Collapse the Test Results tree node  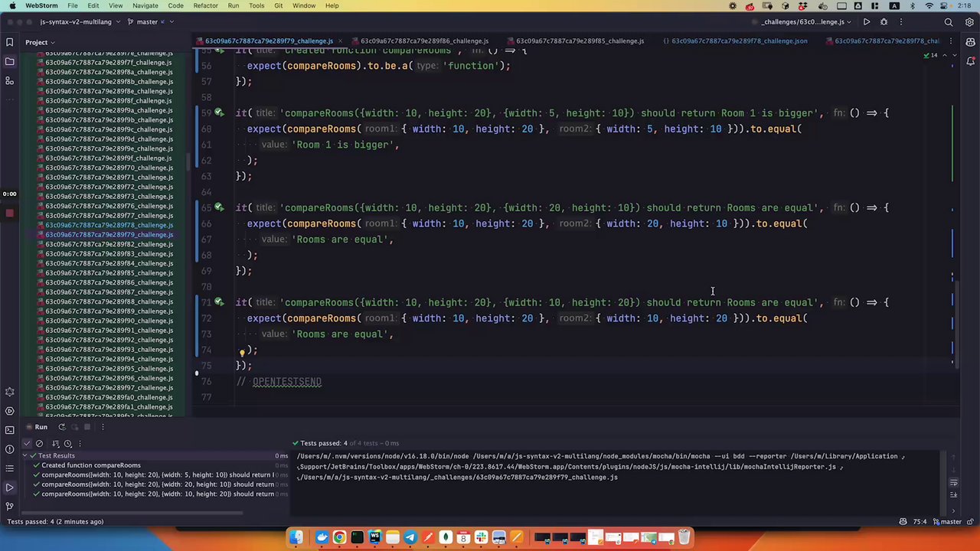point(24,456)
